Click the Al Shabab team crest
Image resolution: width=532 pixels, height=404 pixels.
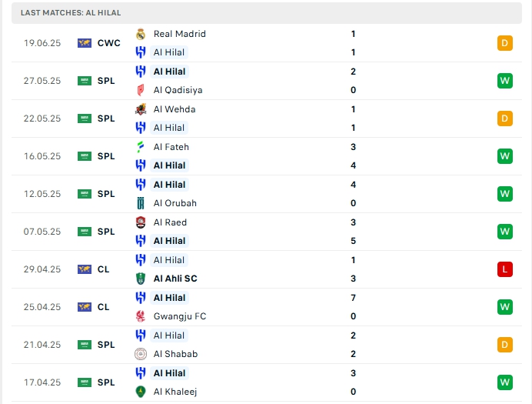[x=141, y=354]
